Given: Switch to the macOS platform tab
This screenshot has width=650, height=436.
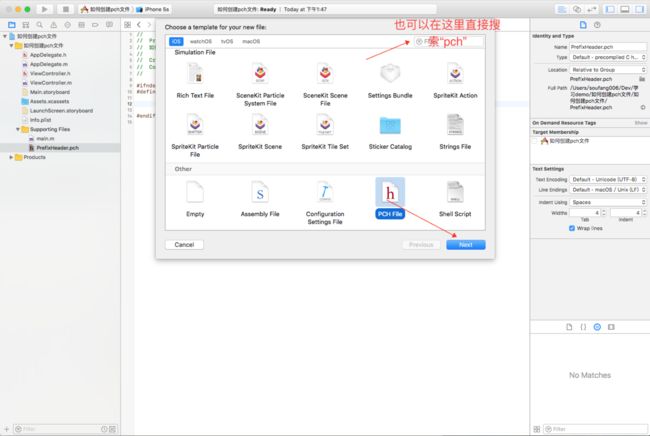Looking at the screenshot, I should click(251, 41).
